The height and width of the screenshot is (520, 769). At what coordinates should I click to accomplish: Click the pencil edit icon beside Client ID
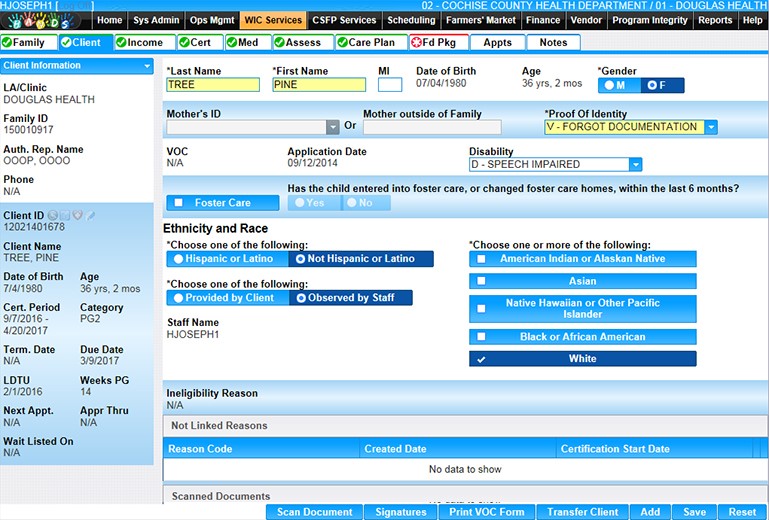pos(91,215)
